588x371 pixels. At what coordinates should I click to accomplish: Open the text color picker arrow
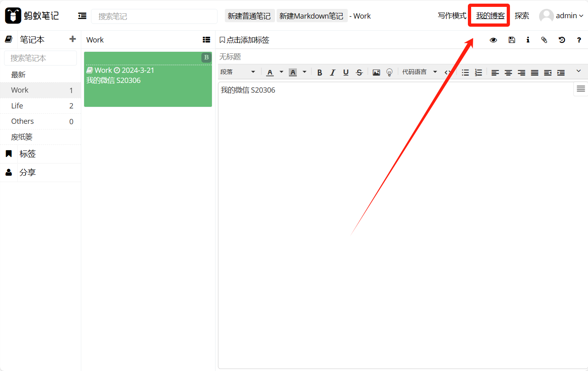(x=281, y=72)
